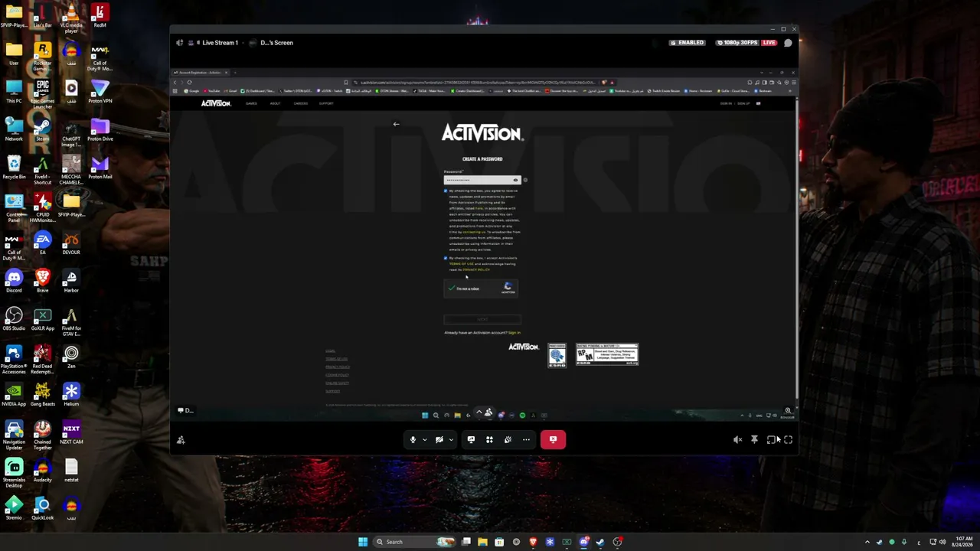Show hidden system tray icons
The image size is (980, 551).
(x=867, y=542)
